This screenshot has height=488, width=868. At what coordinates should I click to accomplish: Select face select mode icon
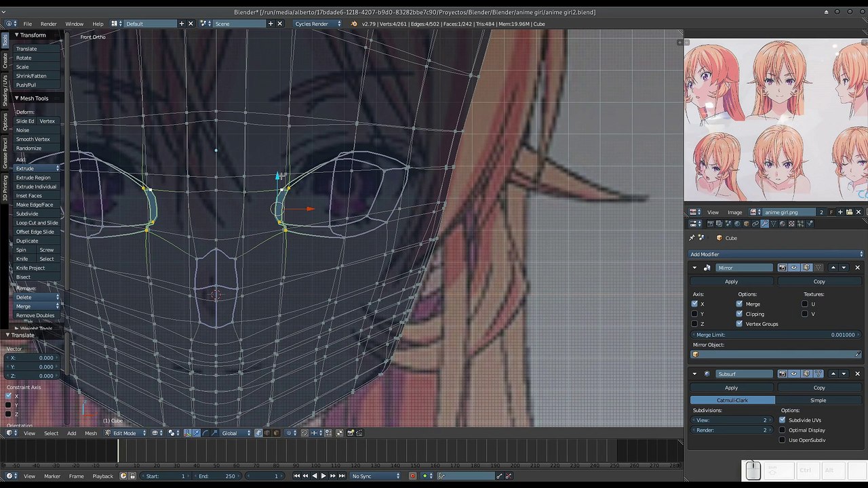(x=275, y=433)
